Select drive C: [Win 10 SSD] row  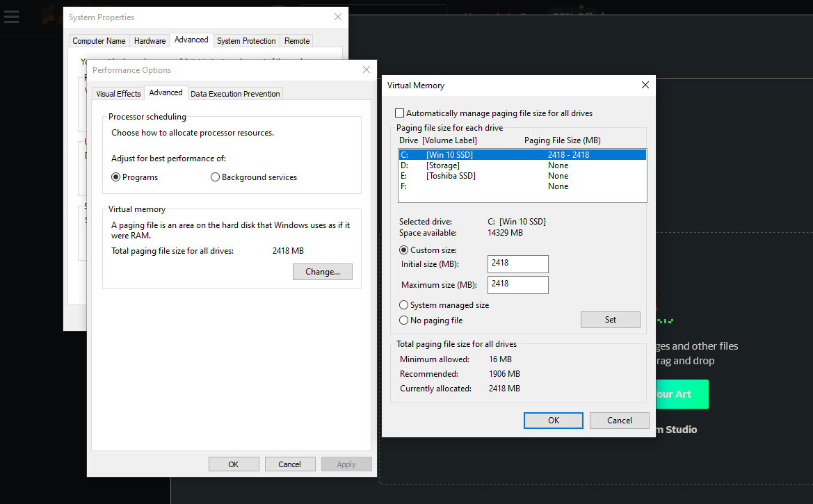[523, 154]
